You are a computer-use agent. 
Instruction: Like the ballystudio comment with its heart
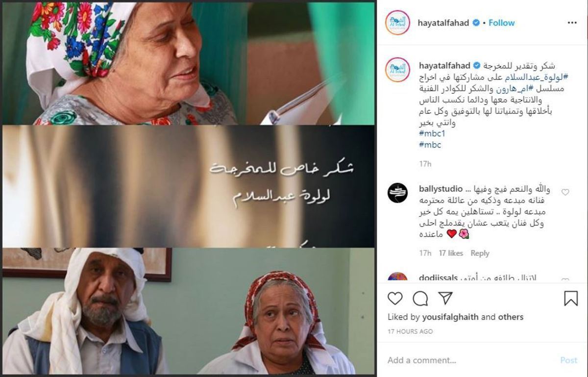565,192
